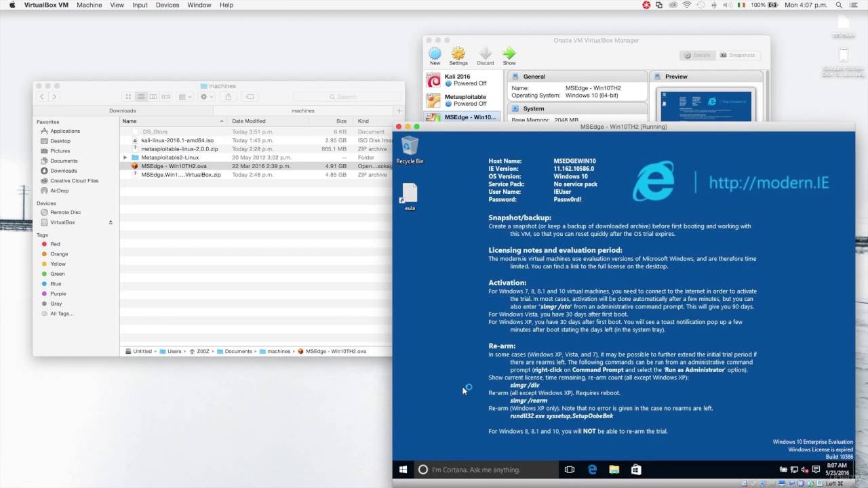Image resolution: width=868 pixels, height=488 pixels.
Task: Click the Finder share button
Action: click(x=228, y=97)
